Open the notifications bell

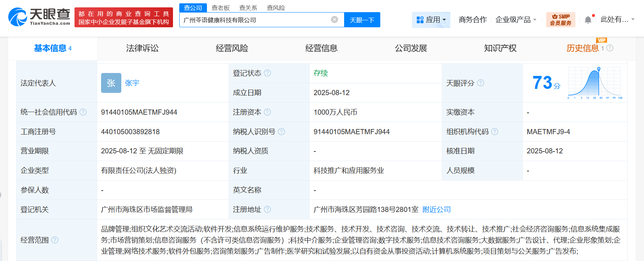[x=588, y=20]
